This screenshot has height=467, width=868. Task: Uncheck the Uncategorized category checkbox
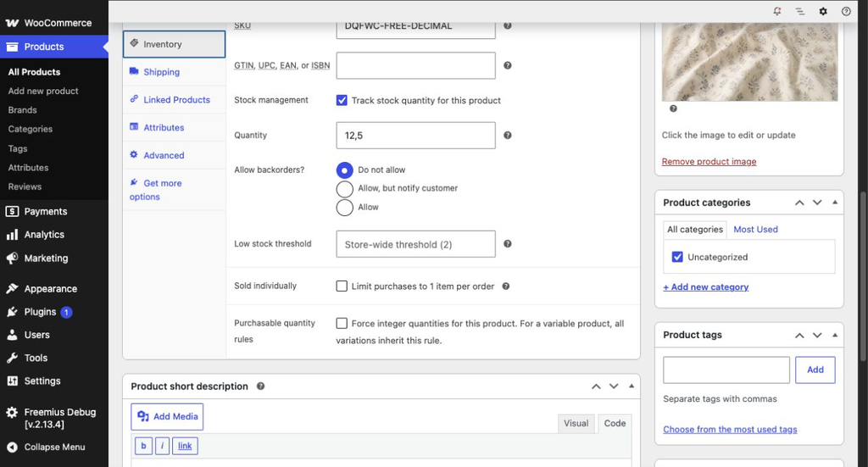[677, 257]
